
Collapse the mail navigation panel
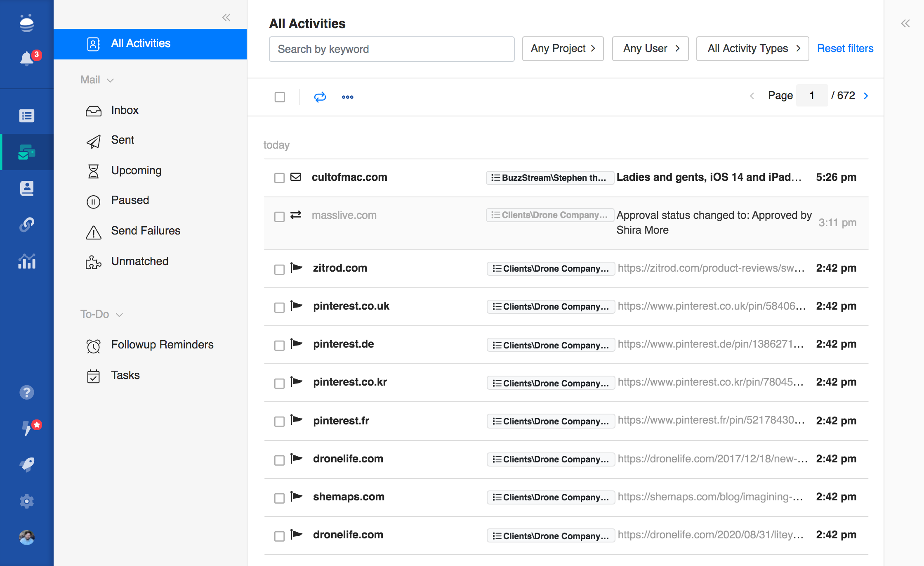click(226, 17)
